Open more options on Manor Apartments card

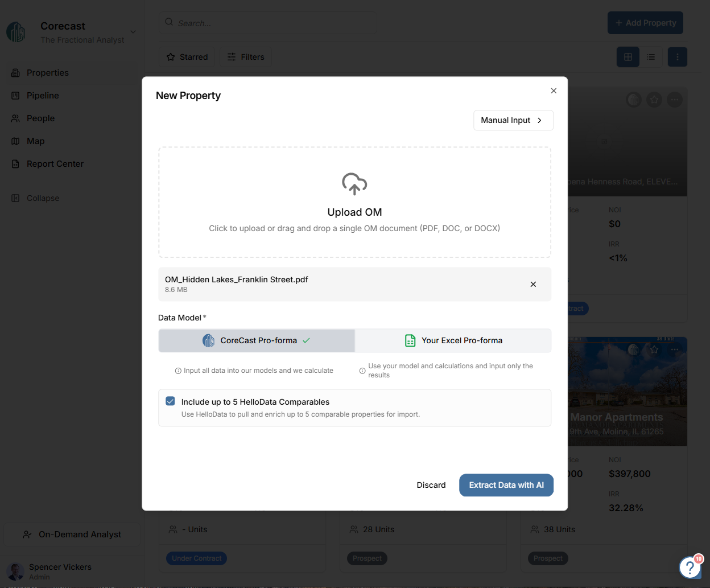click(x=675, y=349)
